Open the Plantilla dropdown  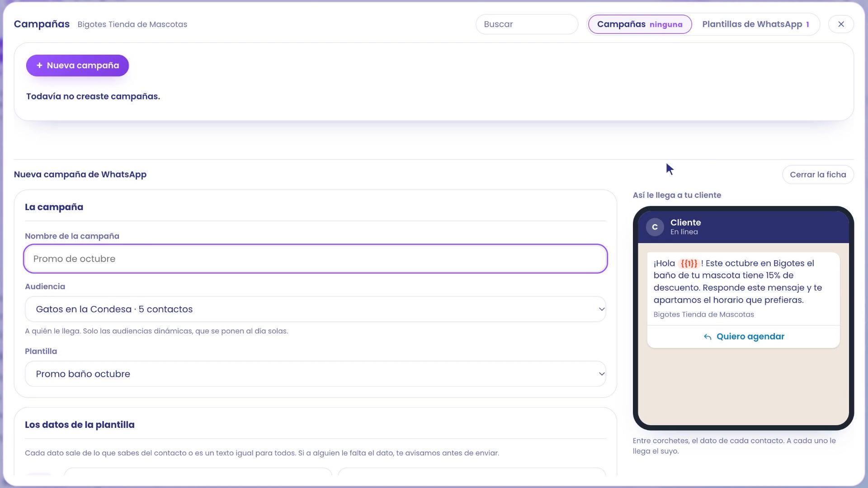point(316,374)
